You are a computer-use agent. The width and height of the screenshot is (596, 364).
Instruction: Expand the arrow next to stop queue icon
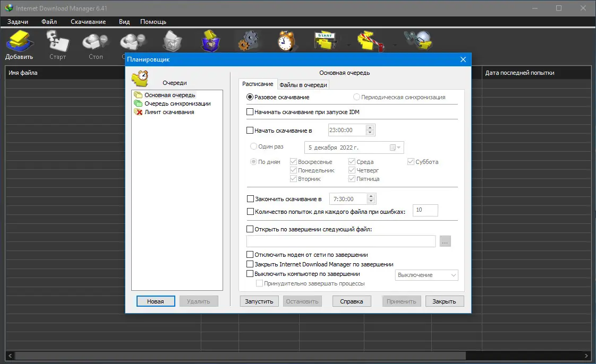point(395,45)
